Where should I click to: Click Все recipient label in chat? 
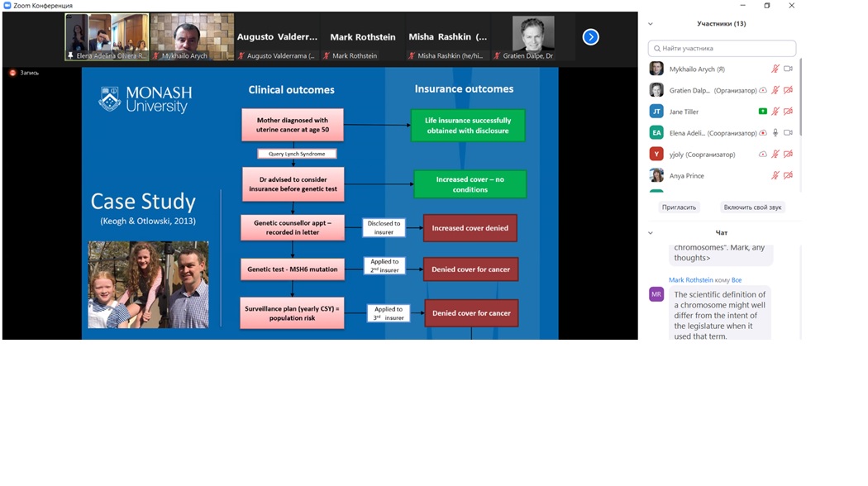click(737, 280)
